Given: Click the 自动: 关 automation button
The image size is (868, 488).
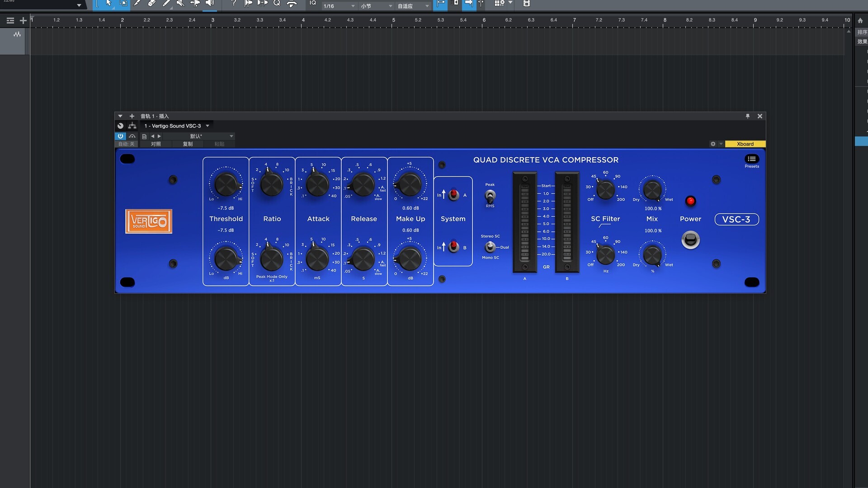Looking at the screenshot, I should tap(127, 144).
